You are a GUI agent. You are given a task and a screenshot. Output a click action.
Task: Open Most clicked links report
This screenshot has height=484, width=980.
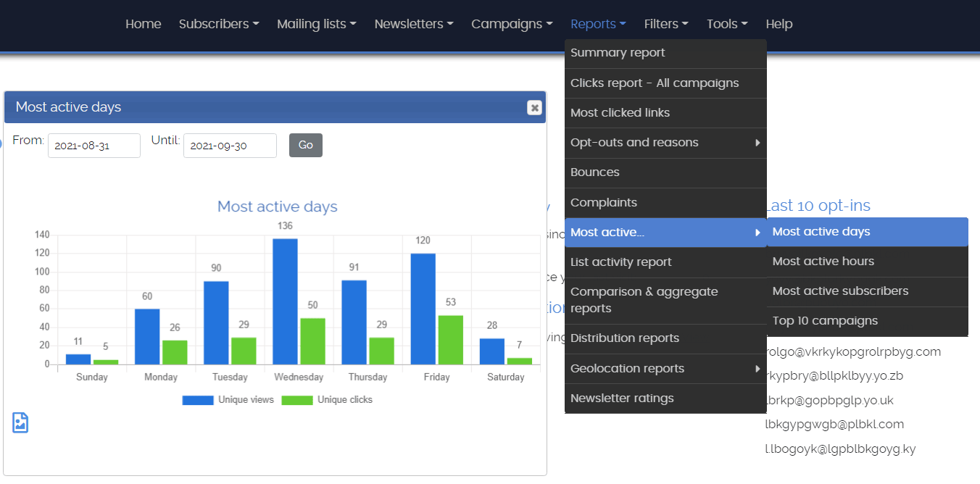(620, 113)
